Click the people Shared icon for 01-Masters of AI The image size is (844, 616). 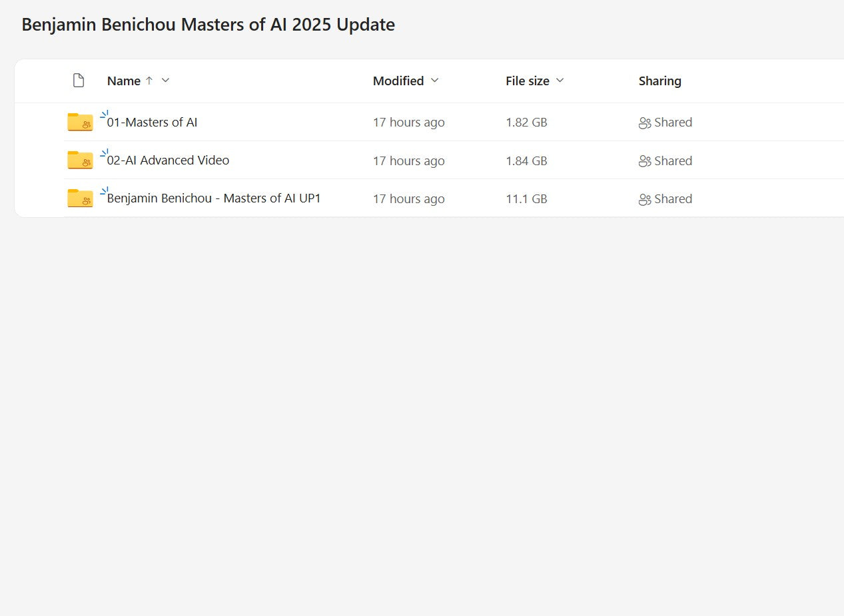(x=644, y=123)
